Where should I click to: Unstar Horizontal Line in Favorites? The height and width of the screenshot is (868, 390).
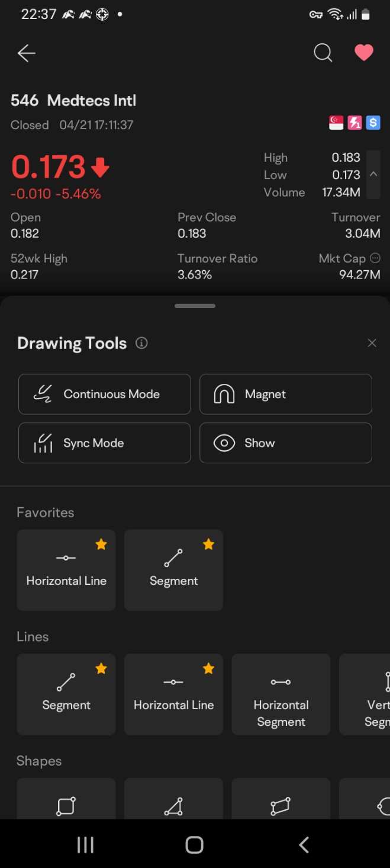(101, 544)
